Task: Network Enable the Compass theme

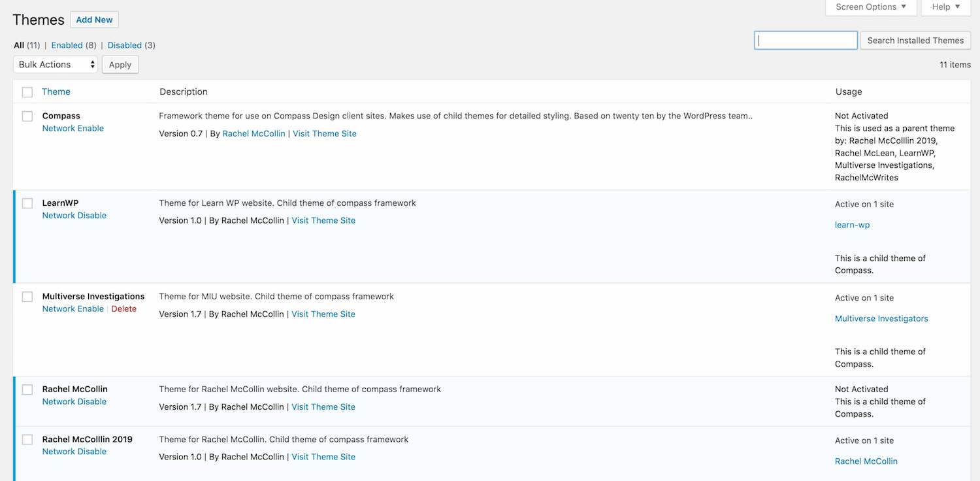Action: 73,128
